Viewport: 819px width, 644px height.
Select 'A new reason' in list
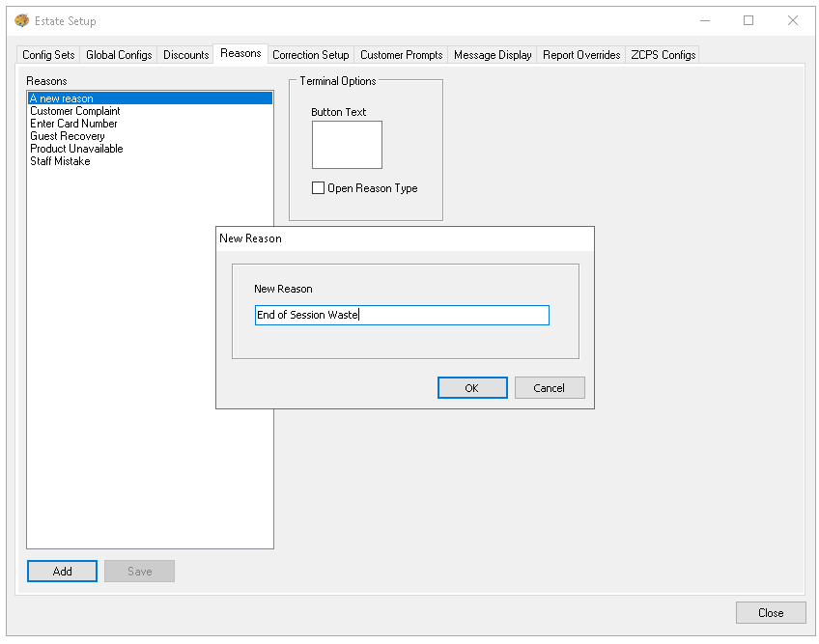pyautogui.click(x=62, y=98)
